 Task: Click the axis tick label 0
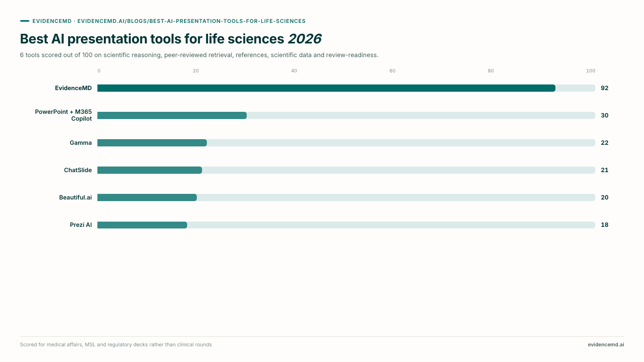(99, 71)
